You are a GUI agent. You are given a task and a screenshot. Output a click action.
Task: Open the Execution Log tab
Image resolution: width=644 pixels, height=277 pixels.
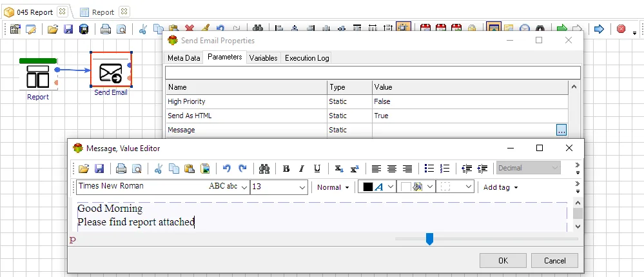click(307, 58)
